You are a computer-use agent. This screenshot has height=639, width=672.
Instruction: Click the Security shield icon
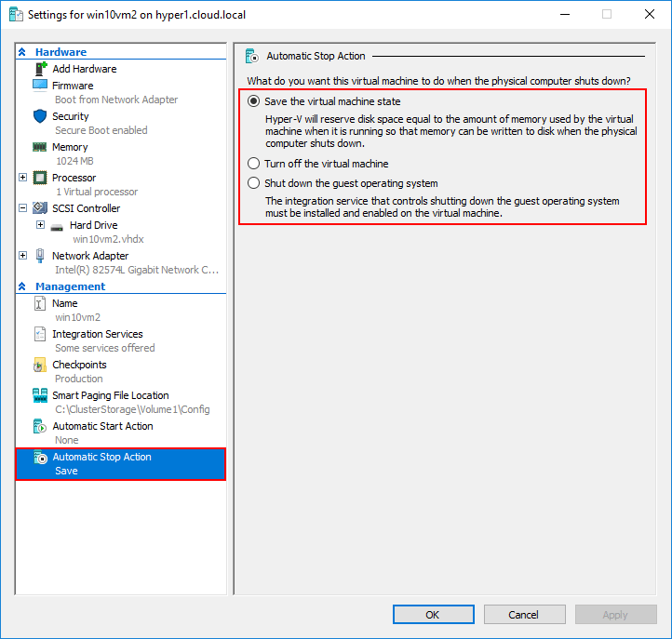point(40,116)
